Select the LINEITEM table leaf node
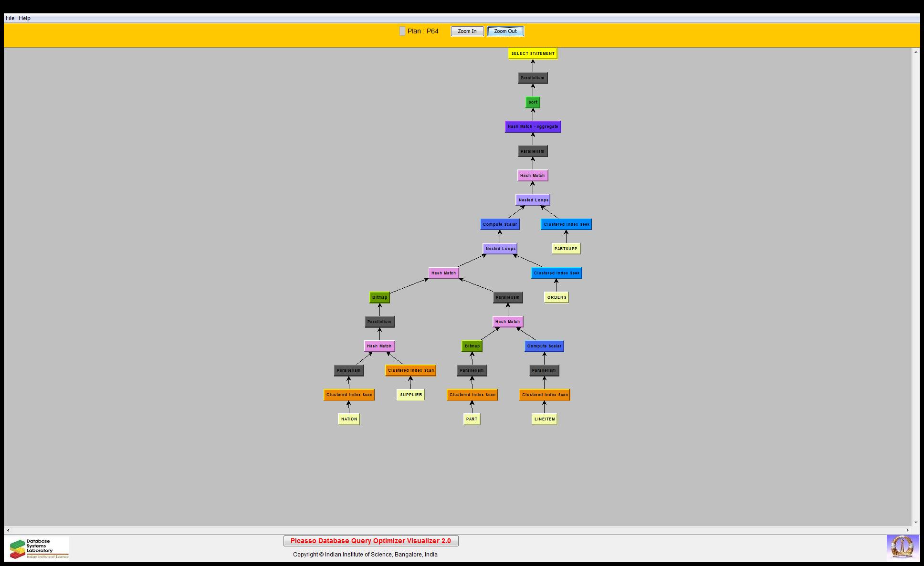 545,419
